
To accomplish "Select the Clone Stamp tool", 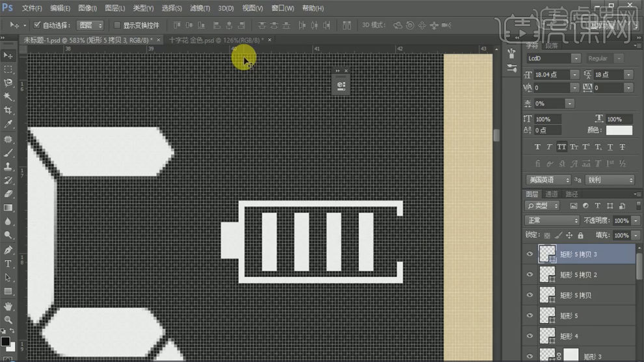I will pos(8,166).
